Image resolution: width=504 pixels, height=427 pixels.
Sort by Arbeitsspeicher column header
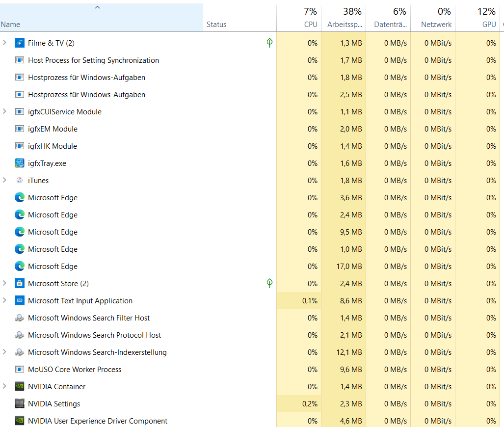coord(344,17)
